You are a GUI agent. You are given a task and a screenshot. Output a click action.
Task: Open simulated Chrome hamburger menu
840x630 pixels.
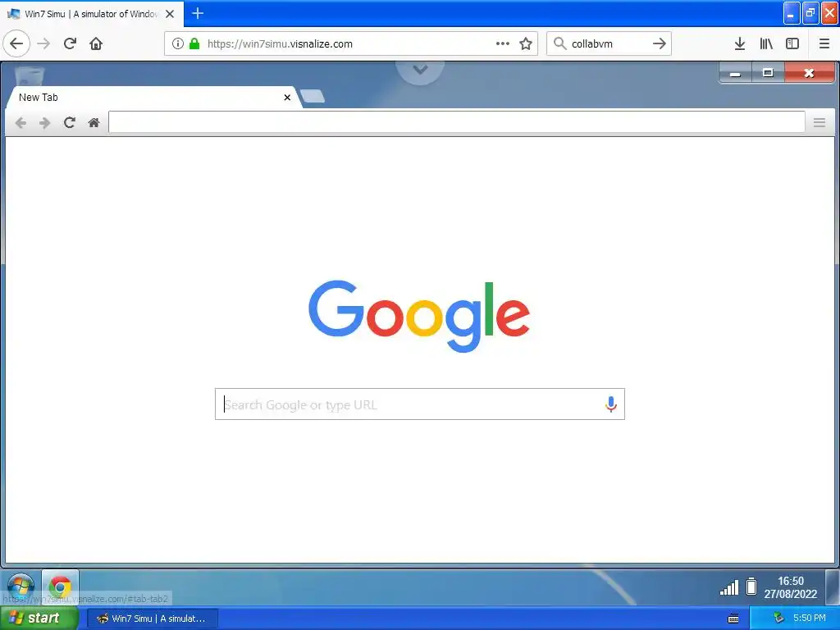pos(819,123)
